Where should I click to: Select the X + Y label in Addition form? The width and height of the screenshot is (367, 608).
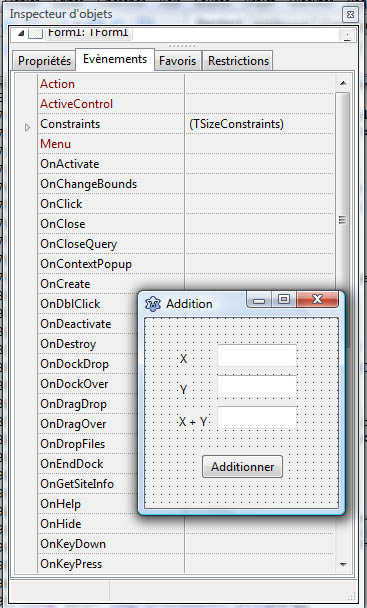tap(192, 421)
